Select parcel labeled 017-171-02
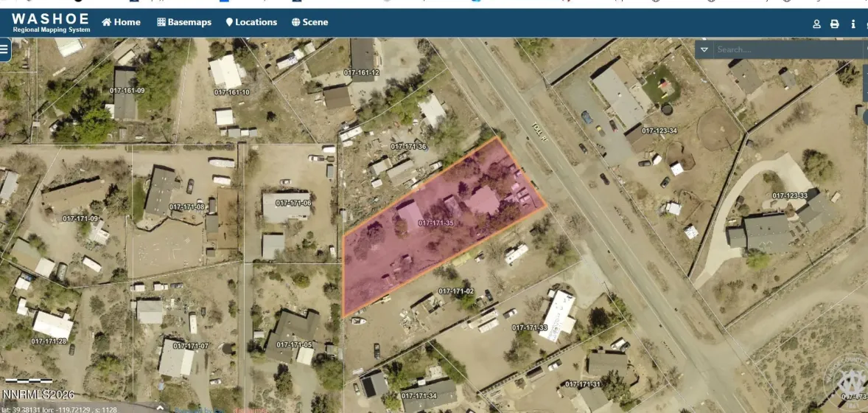Viewport: 868px width, 413px height. point(455,291)
